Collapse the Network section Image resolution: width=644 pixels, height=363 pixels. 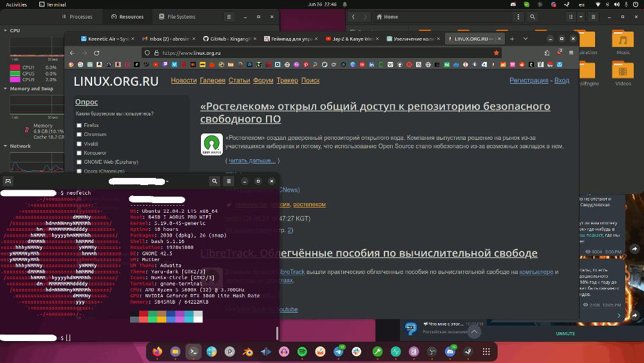coord(5,146)
